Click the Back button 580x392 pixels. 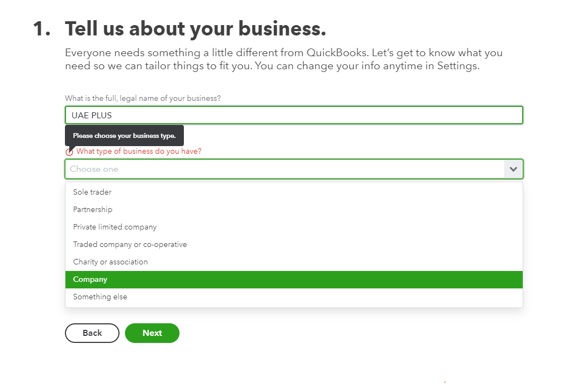(92, 333)
